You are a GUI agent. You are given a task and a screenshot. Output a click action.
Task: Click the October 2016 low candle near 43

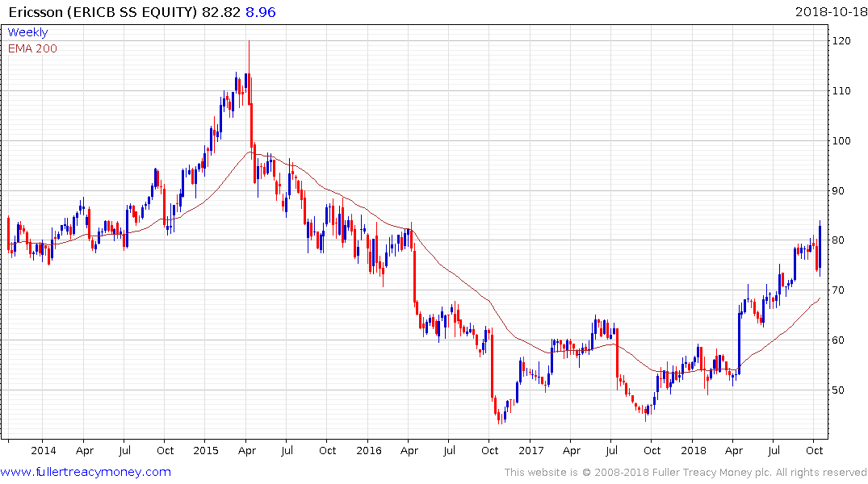pyautogui.click(x=499, y=417)
